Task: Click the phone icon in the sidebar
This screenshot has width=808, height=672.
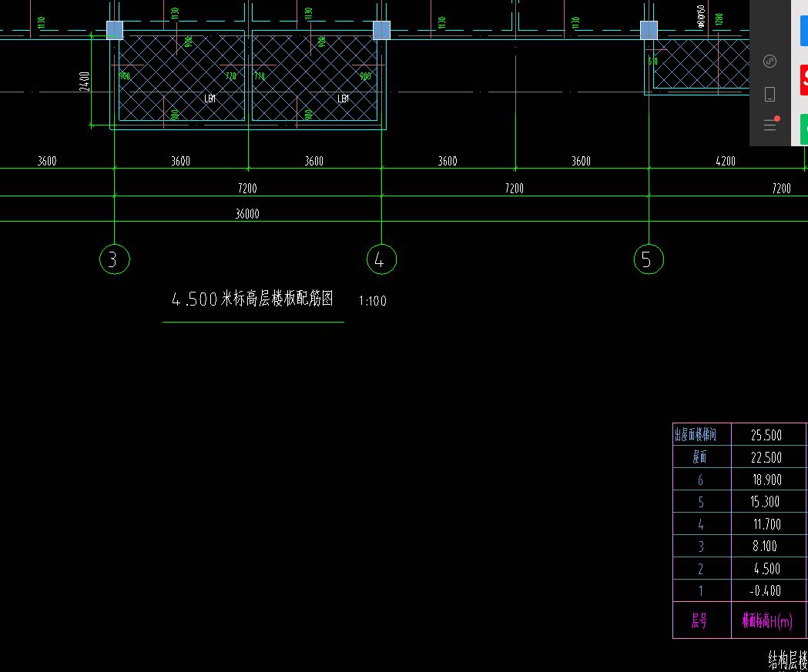Action: (x=769, y=94)
